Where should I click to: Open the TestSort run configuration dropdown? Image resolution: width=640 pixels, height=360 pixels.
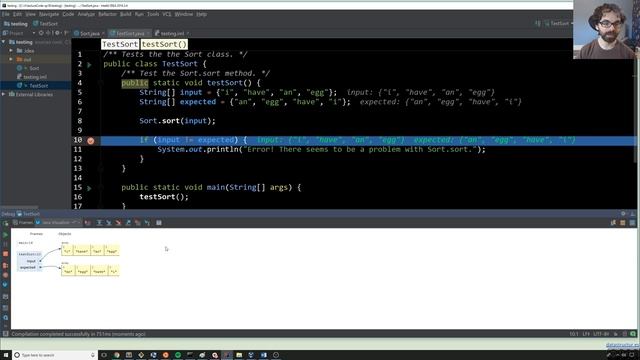tap(558, 24)
